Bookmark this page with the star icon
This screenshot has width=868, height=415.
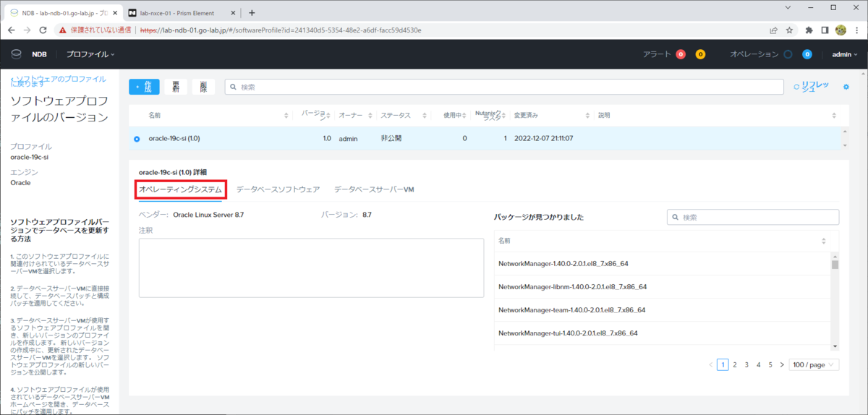pos(789,30)
